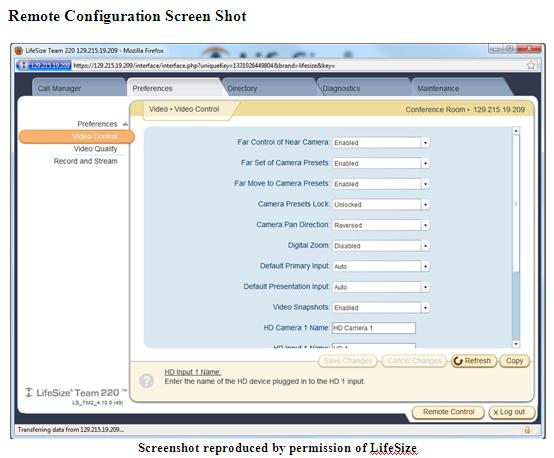Change the Camera Presets Lock dropdown

pyautogui.click(x=381, y=205)
